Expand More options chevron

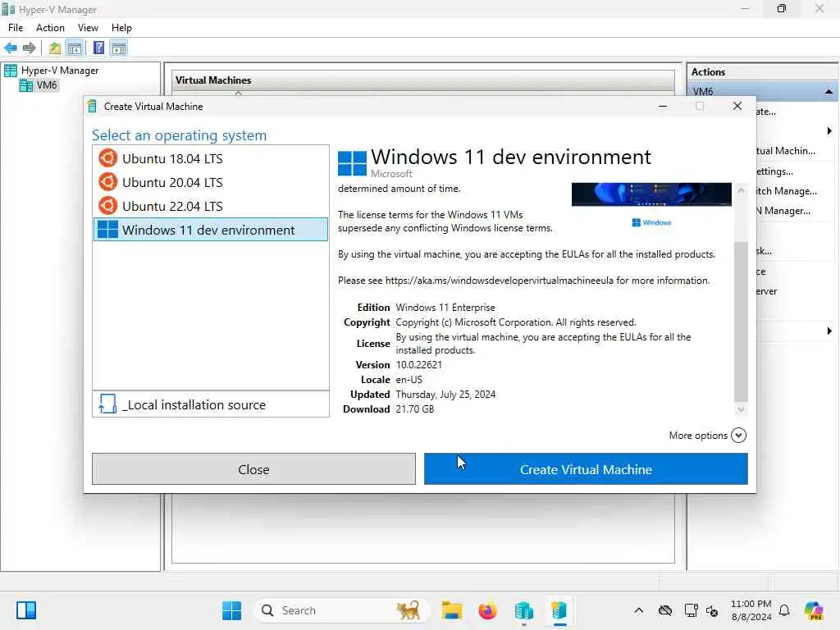tap(738, 436)
